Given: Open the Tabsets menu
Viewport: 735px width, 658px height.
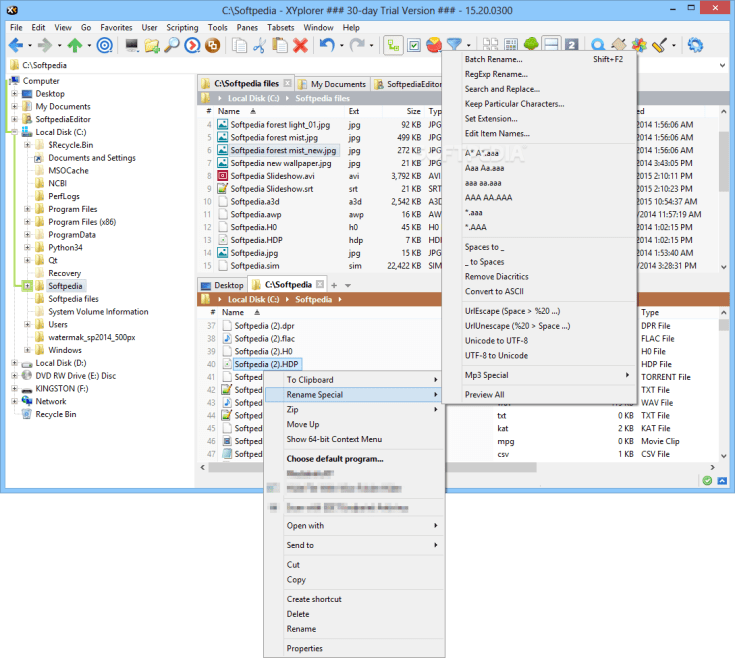Looking at the screenshot, I should click(280, 27).
